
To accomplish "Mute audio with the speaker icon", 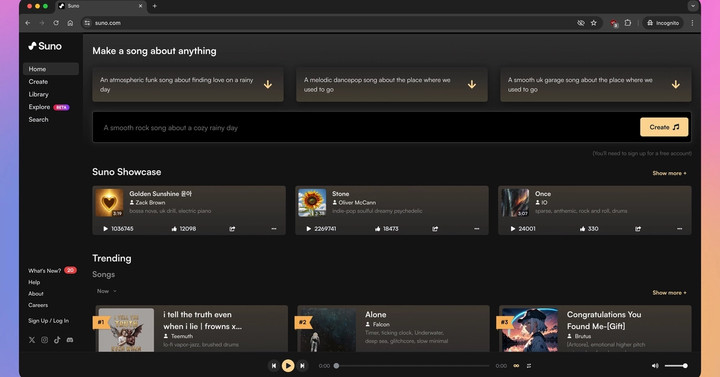I will (x=655, y=366).
